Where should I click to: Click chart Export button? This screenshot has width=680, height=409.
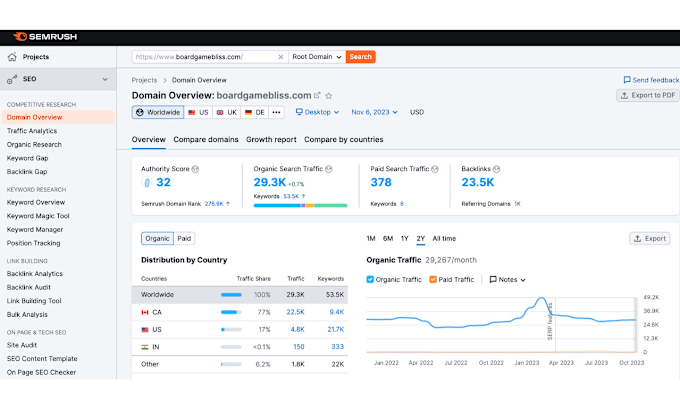(x=650, y=239)
